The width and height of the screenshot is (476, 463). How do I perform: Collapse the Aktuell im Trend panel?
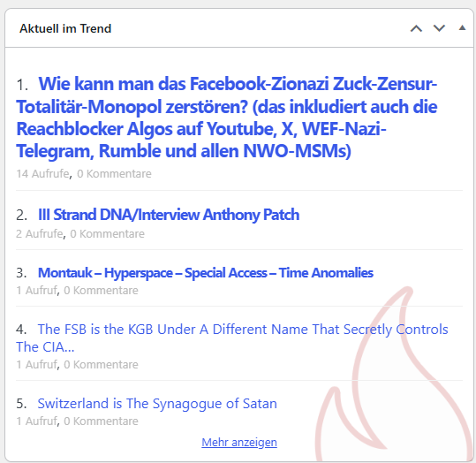click(x=462, y=28)
